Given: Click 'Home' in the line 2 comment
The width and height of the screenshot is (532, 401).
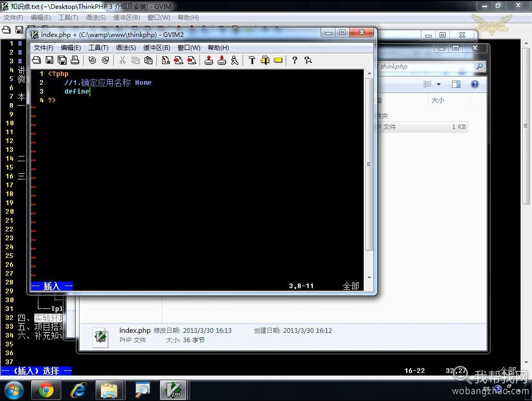Looking at the screenshot, I should 143,83.
